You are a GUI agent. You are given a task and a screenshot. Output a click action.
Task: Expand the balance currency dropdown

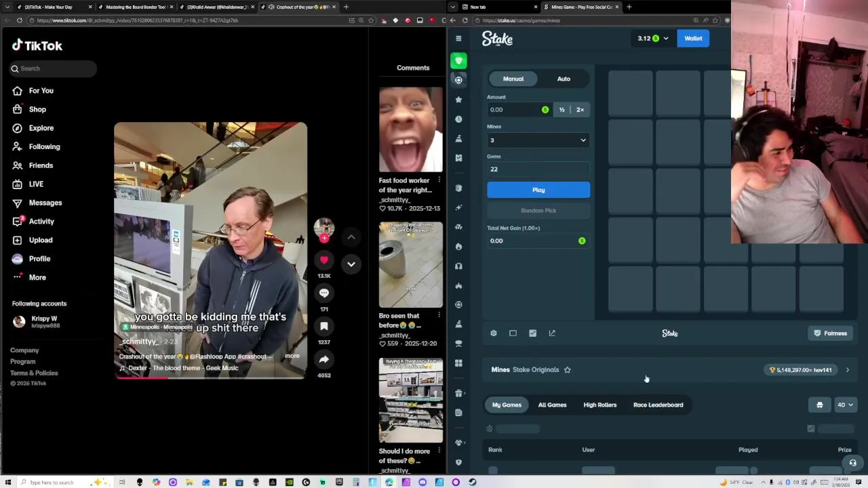(665, 39)
